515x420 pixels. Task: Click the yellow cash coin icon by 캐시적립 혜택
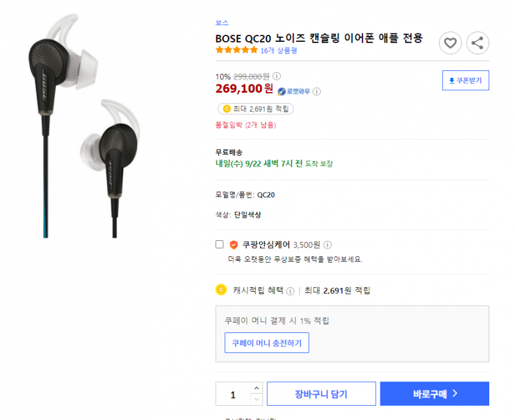(x=221, y=290)
